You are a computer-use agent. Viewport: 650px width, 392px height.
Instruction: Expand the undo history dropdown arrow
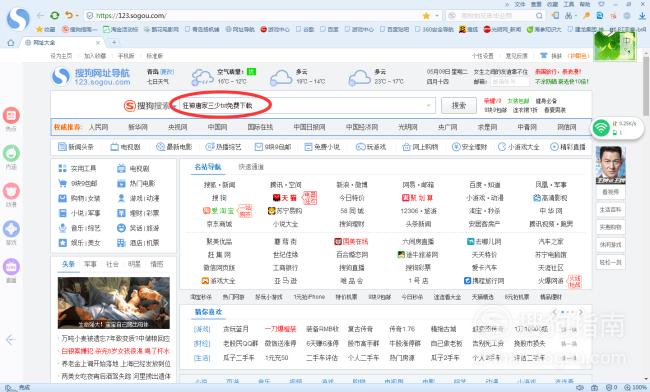click(x=77, y=16)
